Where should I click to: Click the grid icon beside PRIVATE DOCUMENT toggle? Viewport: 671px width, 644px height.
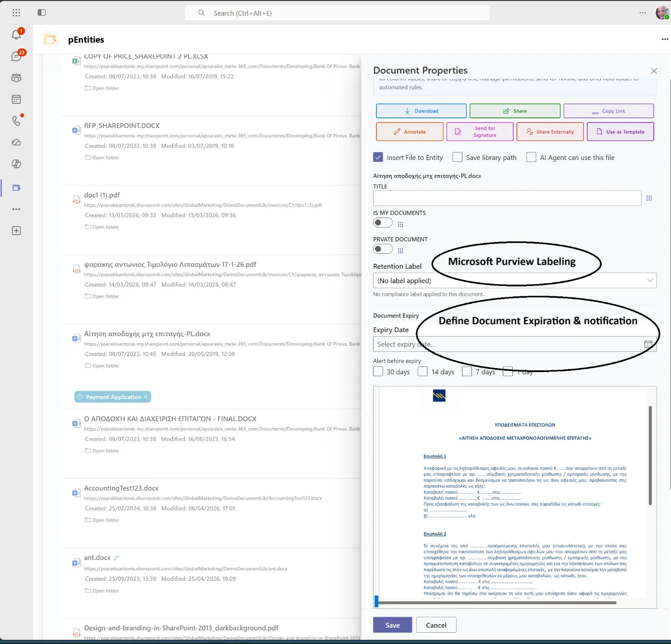pyautogui.click(x=400, y=251)
